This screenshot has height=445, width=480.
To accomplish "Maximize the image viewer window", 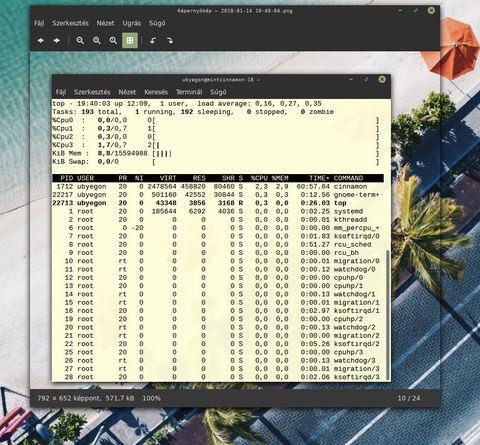I will pos(416,10).
